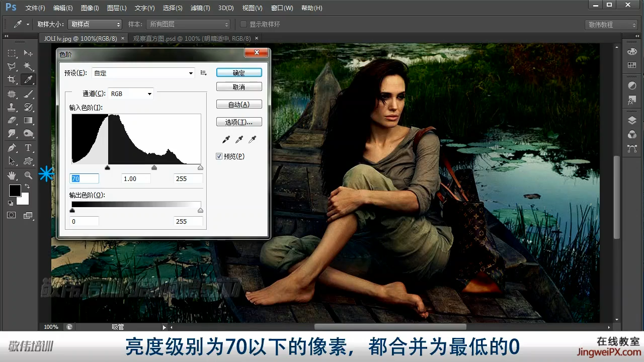Select the Smudge tool
Viewport: 644px width, 362px height.
[12, 133]
